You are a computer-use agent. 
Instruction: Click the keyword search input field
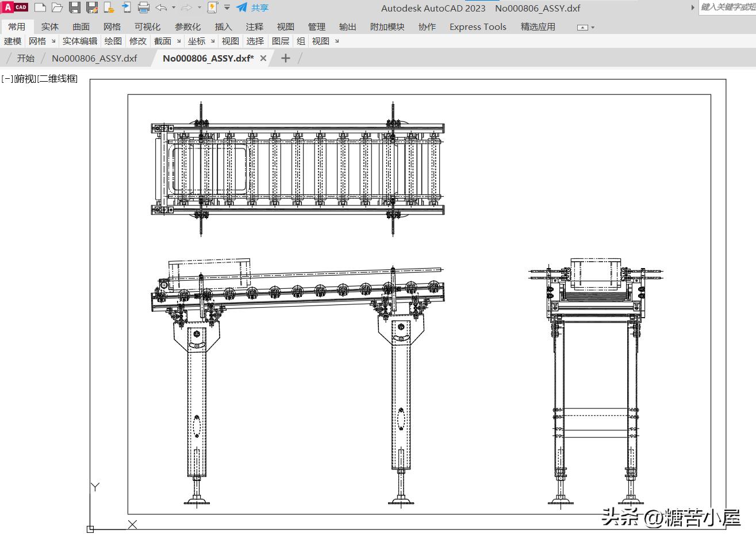click(727, 7)
